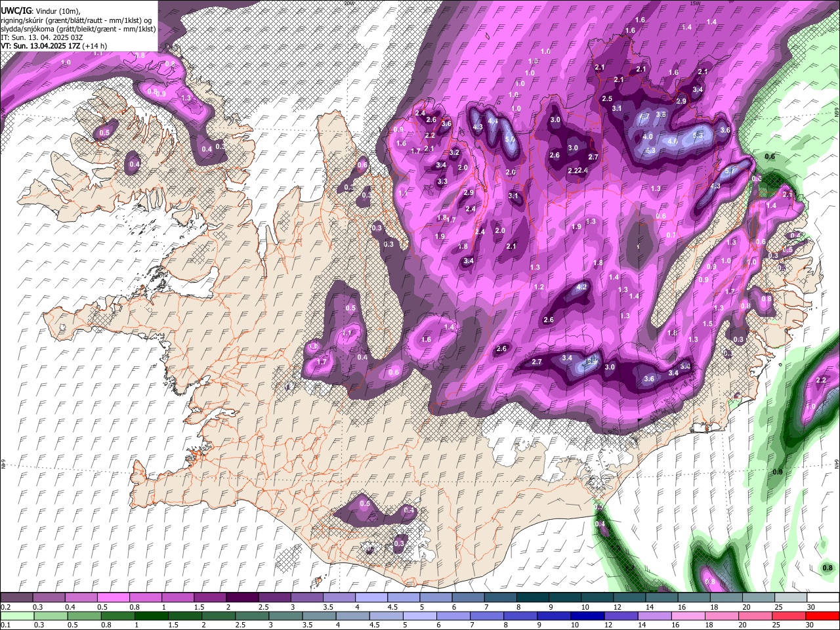Choose the light periwinkle snow swatch between 4 and 4.5
Viewport: 840px width, 630px height.
click(371, 598)
